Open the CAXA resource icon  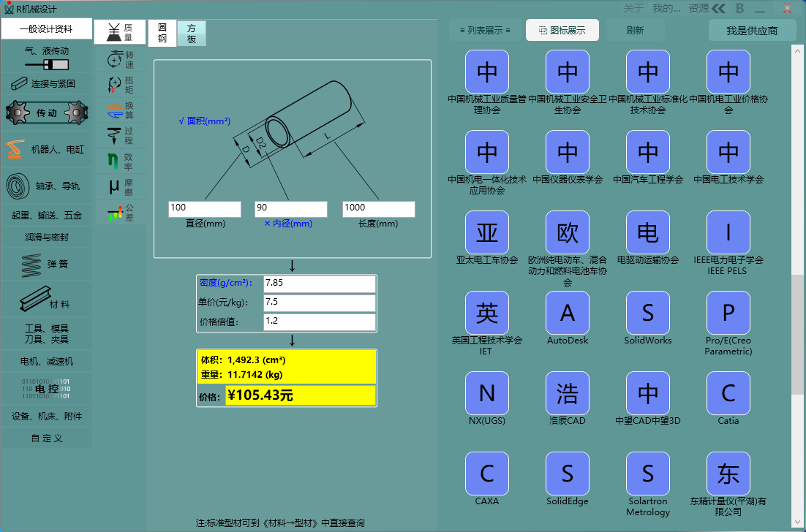487,474
